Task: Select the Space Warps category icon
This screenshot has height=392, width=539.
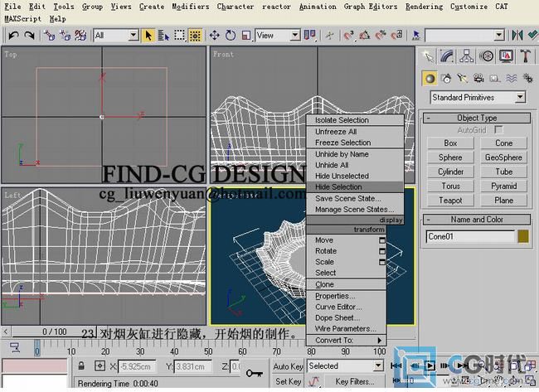Action: click(x=511, y=79)
